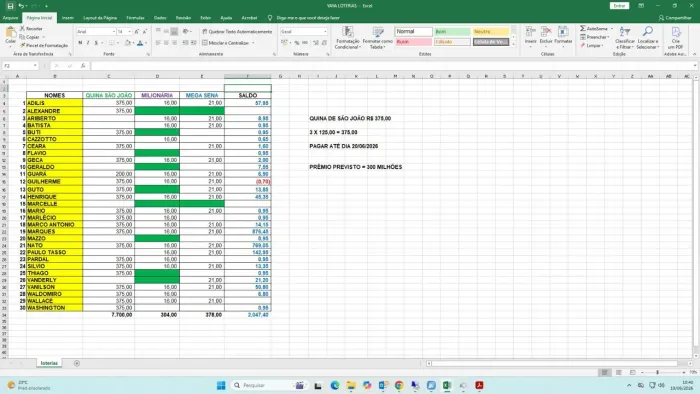Expand Mesclar e Centralizar dropdown arrow
The image size is (700, 394).
coord(253,43)
